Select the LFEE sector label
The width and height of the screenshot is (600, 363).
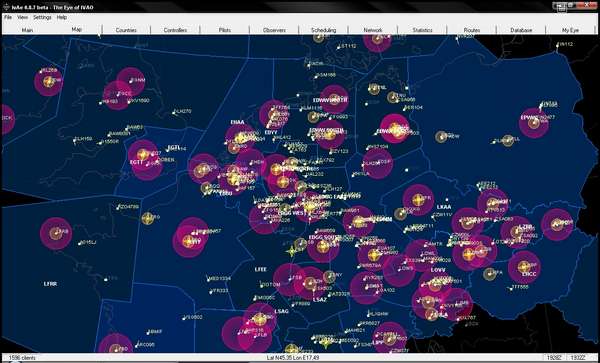click(x=260, y=270)
